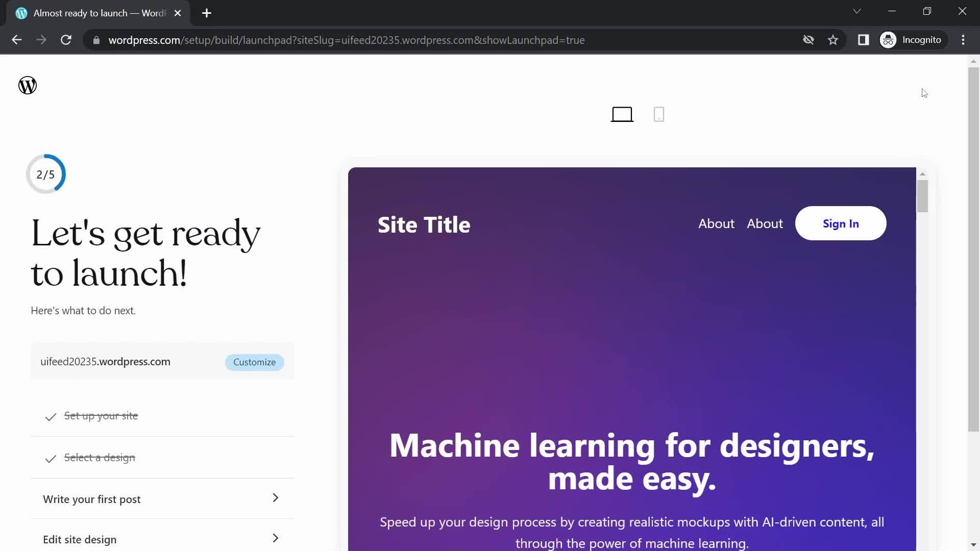Click the reload page icon
This screenshot has height=551, width=980.
65,40
